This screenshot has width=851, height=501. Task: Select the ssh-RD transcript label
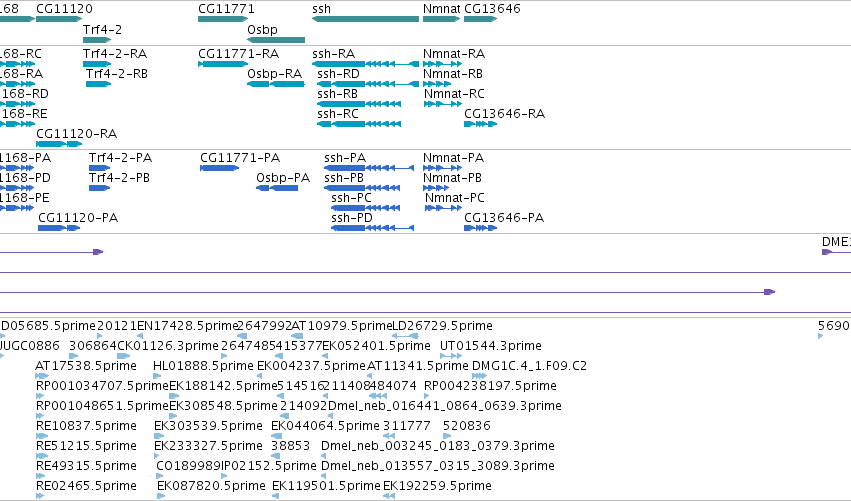[339, 74]
